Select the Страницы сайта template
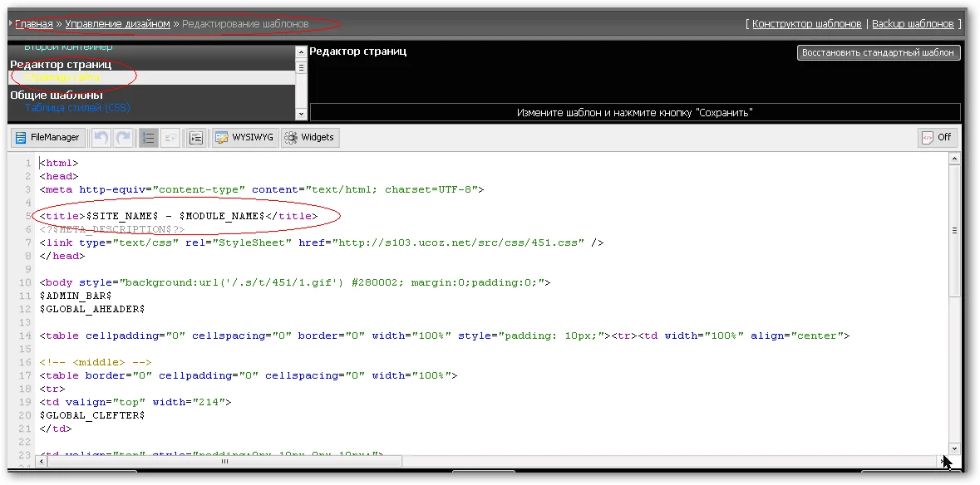This screenshot has width=980, height=485. [x=62, y=77]
